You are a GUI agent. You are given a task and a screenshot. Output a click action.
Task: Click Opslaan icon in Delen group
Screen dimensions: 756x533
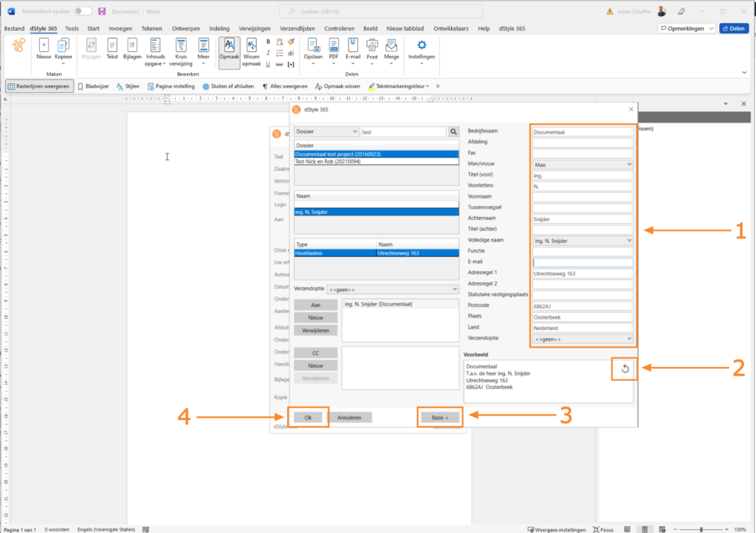click(313, 51)
